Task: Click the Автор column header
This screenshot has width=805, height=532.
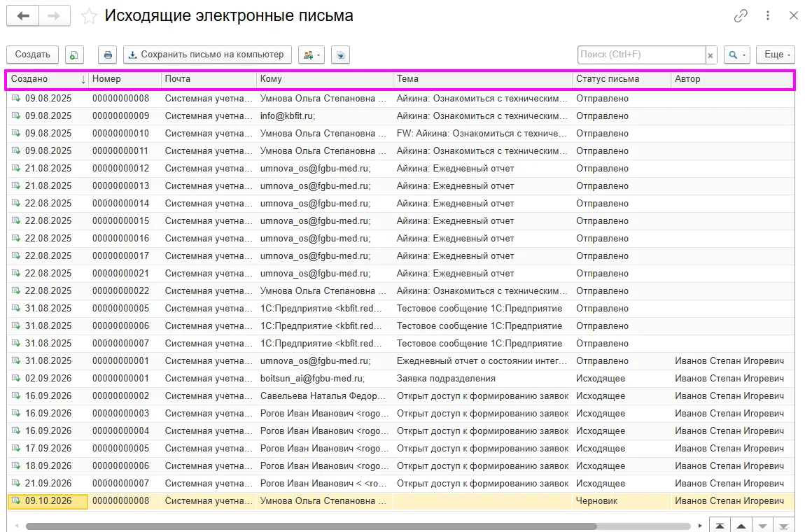Action: click(x=732, y=79)
